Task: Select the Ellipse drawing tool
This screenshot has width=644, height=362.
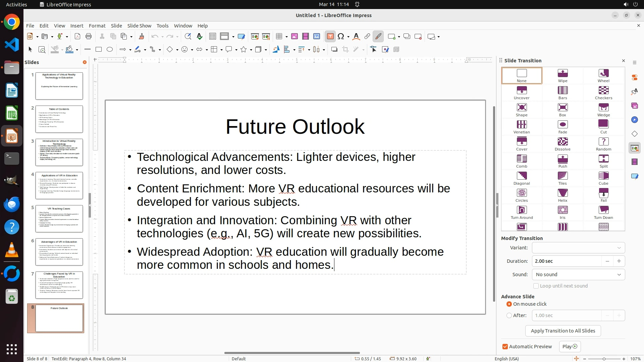Action: tap(110, 50)
